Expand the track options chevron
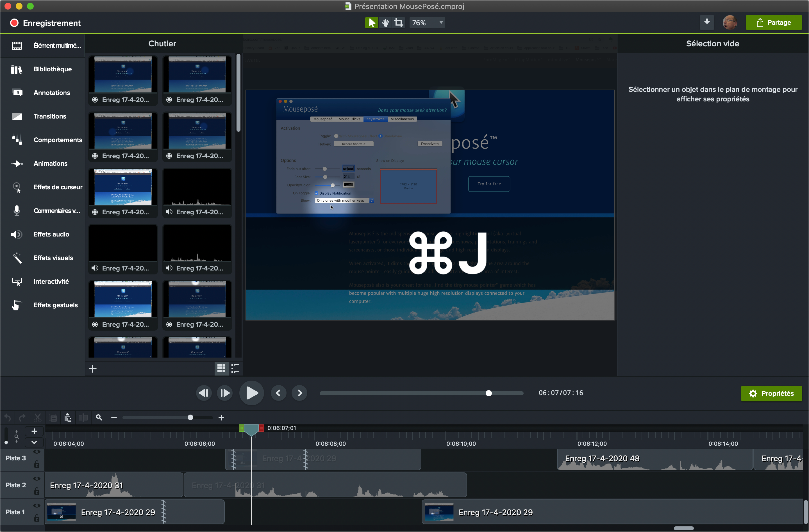Viewport: 809px width, 532px height. [34, 442]
